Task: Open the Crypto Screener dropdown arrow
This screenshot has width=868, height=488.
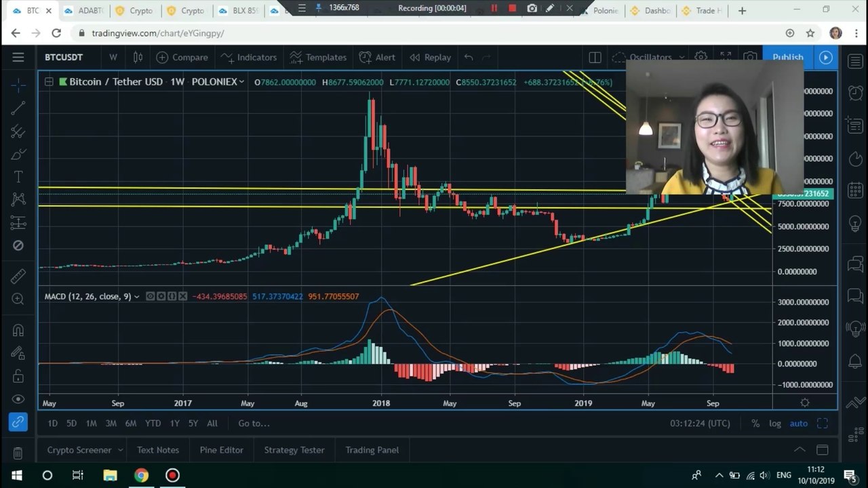Action: (x=120, y=450)
